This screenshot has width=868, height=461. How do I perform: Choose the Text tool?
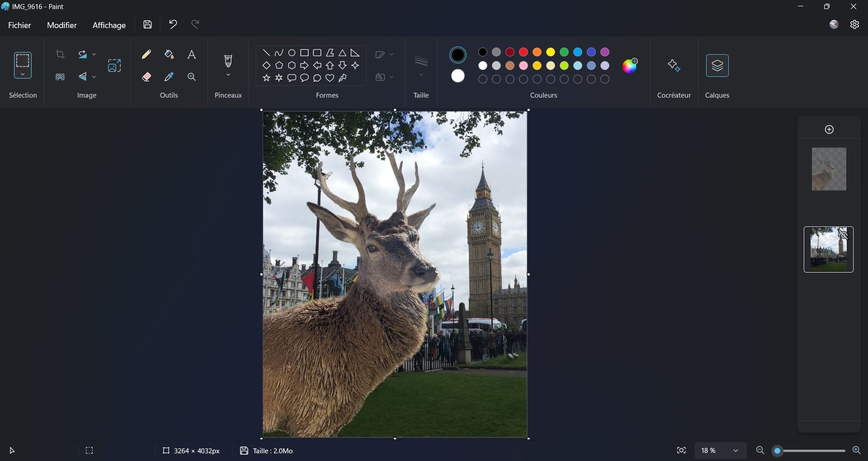192,55
